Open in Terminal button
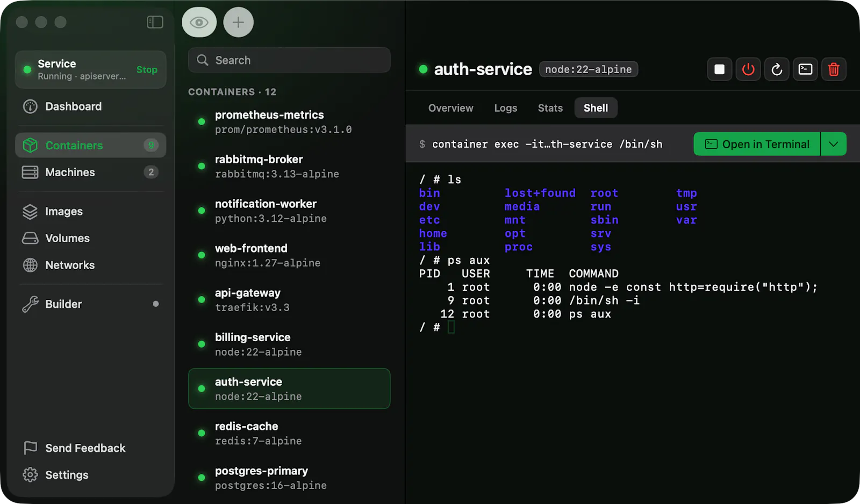Image resolution: width=860 pixels, height=504 pixels. (x=757, y=144)
